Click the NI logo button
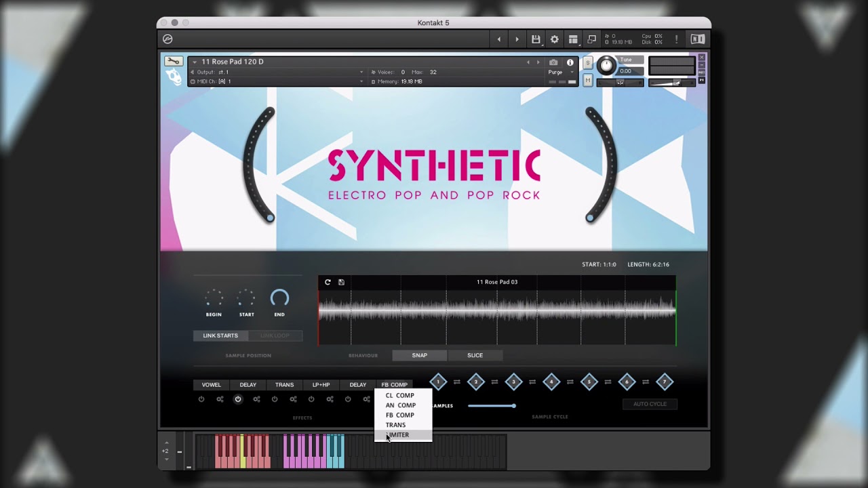Image resolution: width=868 pixels, height=488 pixels. 698,39
